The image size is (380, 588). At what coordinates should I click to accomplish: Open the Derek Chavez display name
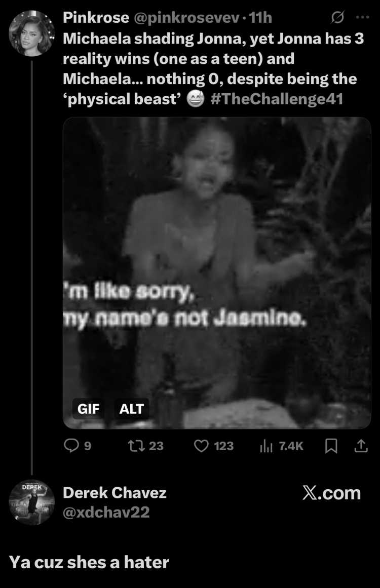coord(115,493)
